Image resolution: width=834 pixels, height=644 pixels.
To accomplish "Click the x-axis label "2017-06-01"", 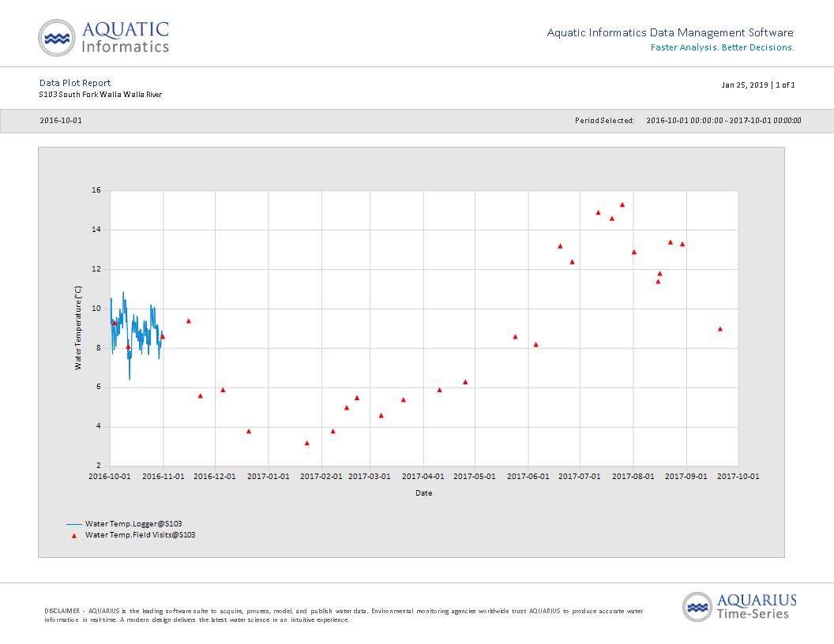I will tap(528, 477).
